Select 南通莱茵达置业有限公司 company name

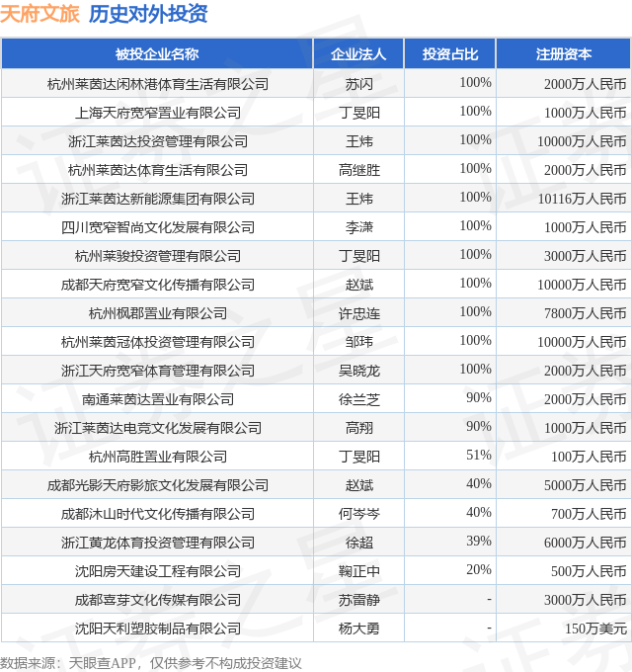click(158, 400)
